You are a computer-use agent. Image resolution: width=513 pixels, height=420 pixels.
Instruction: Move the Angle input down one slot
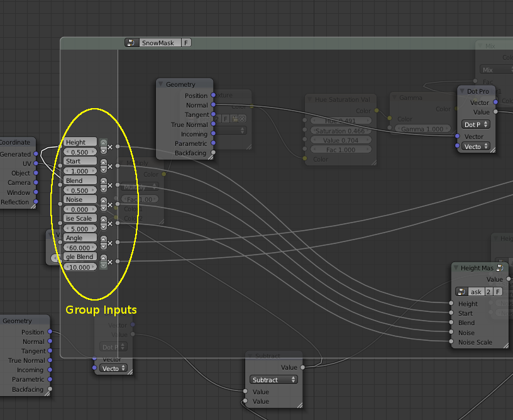tap(103, 246)
